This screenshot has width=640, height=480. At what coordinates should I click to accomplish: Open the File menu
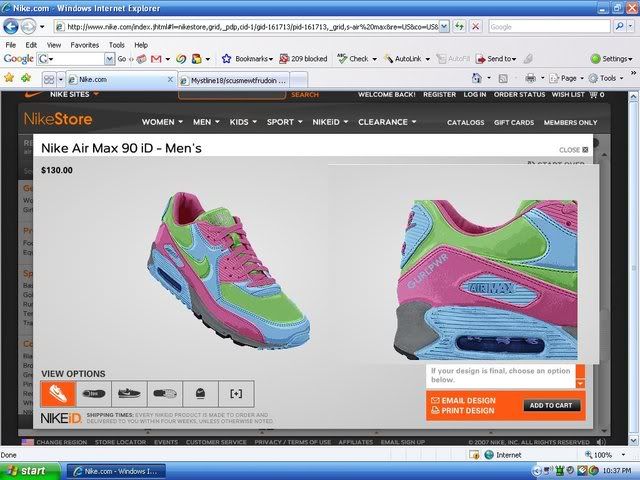(11, 45)
